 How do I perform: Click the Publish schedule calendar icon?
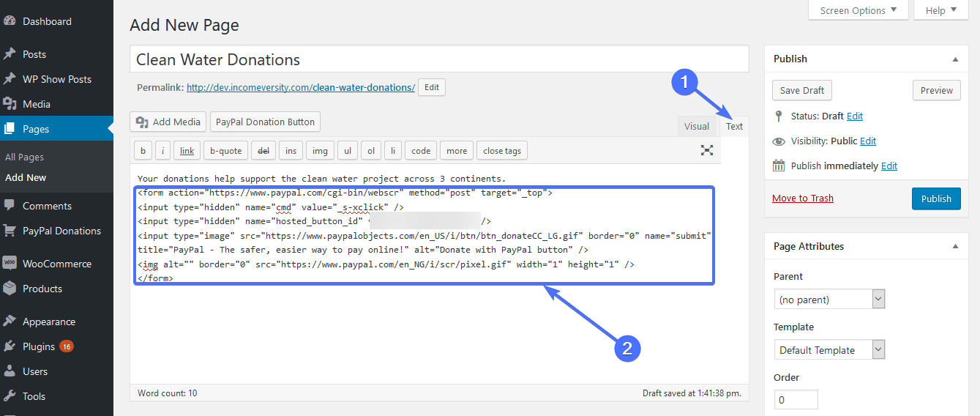779,166
